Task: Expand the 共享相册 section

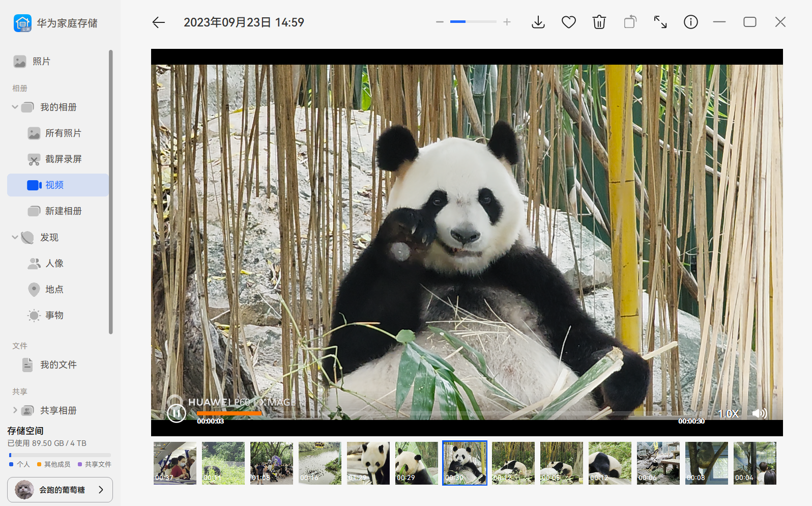Action: [15, 410]
